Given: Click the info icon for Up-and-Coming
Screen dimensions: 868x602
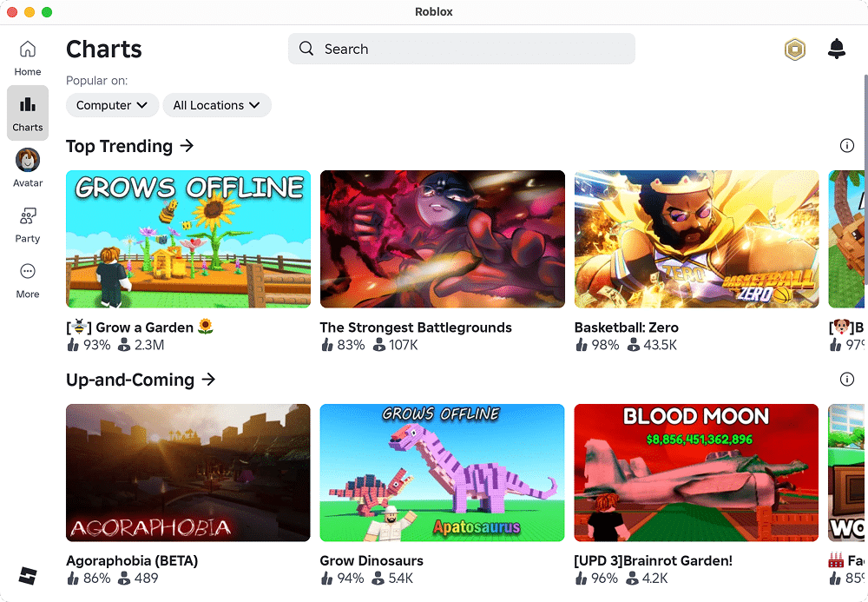Looking at the screenshot, I should [x=846, y=380].
